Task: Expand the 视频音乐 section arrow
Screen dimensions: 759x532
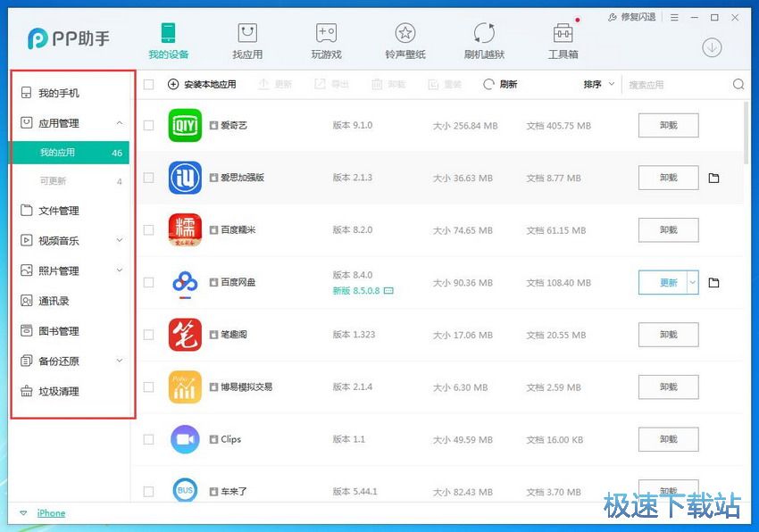Action: point(120,240)
